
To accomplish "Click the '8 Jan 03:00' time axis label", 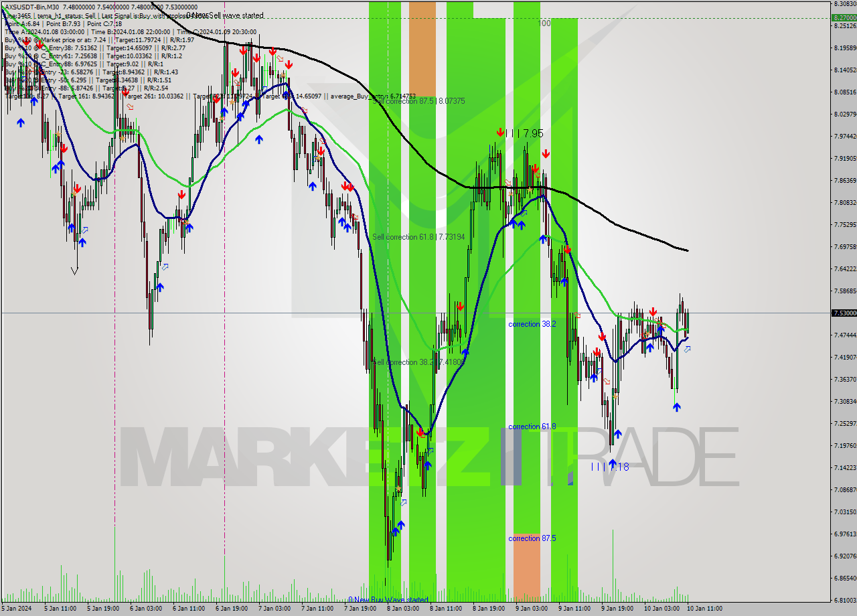I will click(x=404, y=609).
